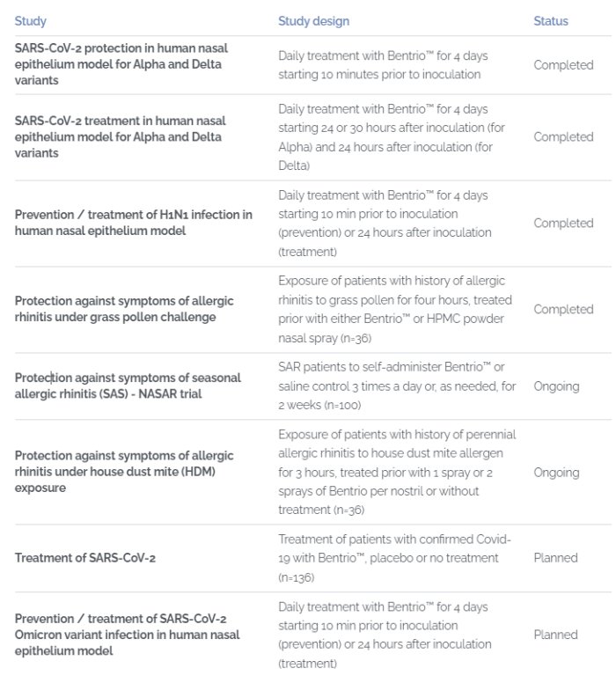Screen dimensions: 616x683
Task: Click the Status column header
Action: click(x=551, y=20)
